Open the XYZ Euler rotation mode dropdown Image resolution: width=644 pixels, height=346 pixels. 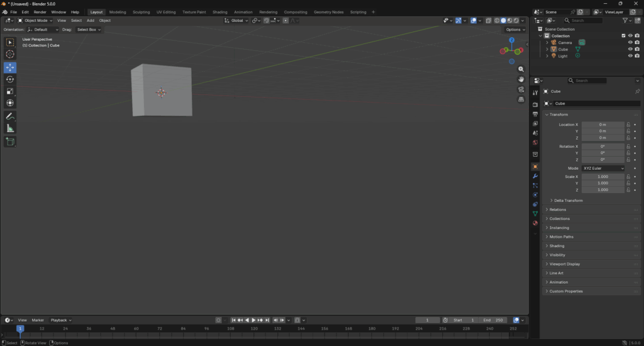603,169
